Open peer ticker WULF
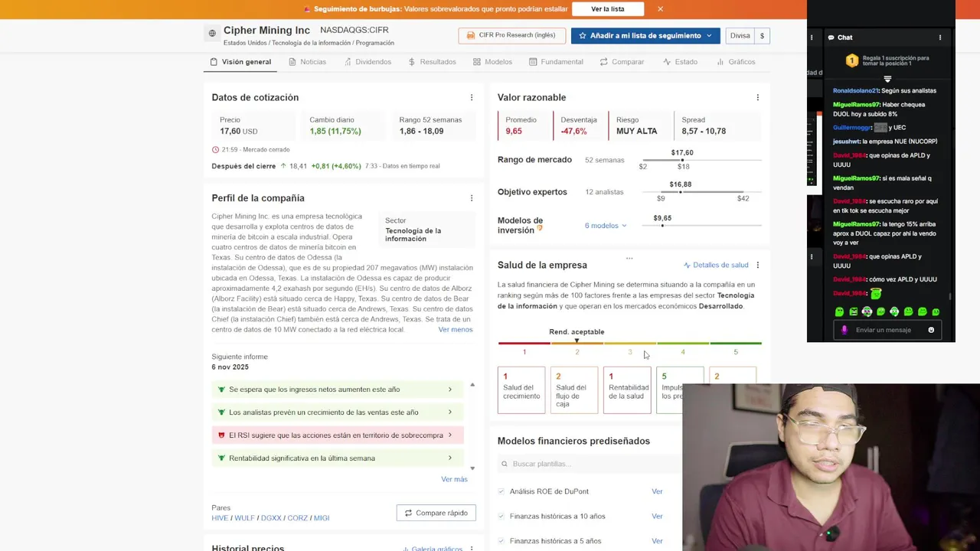This screenshot has width=980, height=551. (244, 518)
